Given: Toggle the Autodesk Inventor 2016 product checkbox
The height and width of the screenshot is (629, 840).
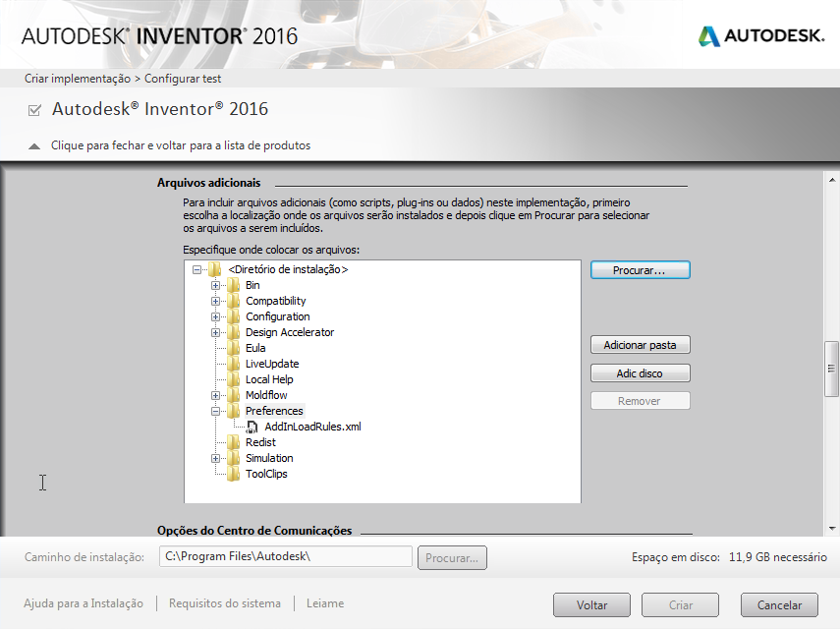Looking at the screenshot, I should 34,110.
